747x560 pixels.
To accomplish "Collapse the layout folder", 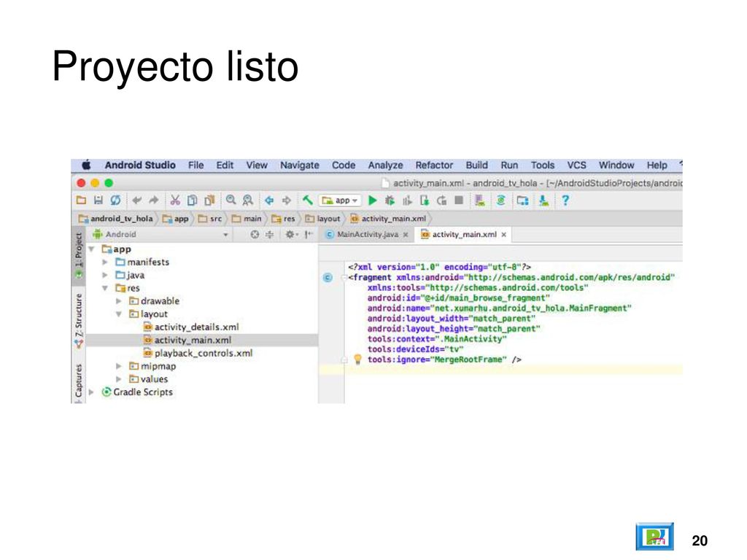I will 119,314.
